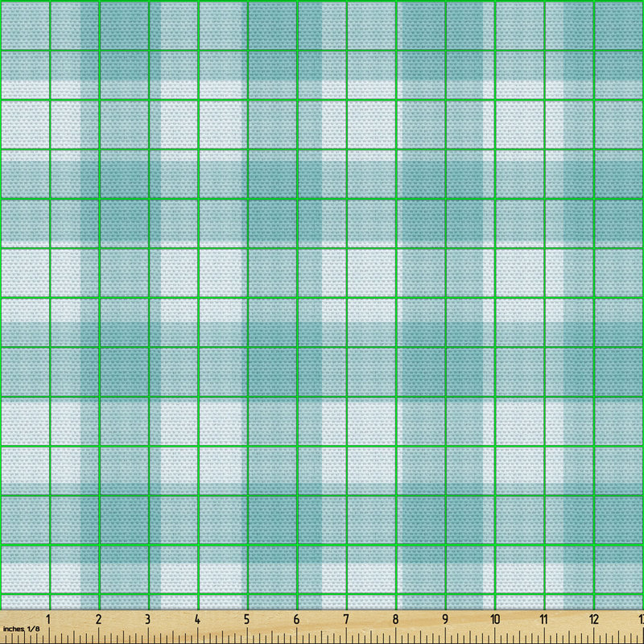This screenshot has width=644, height=644.
Task: Click the ruler number 5
Action: 246,619
